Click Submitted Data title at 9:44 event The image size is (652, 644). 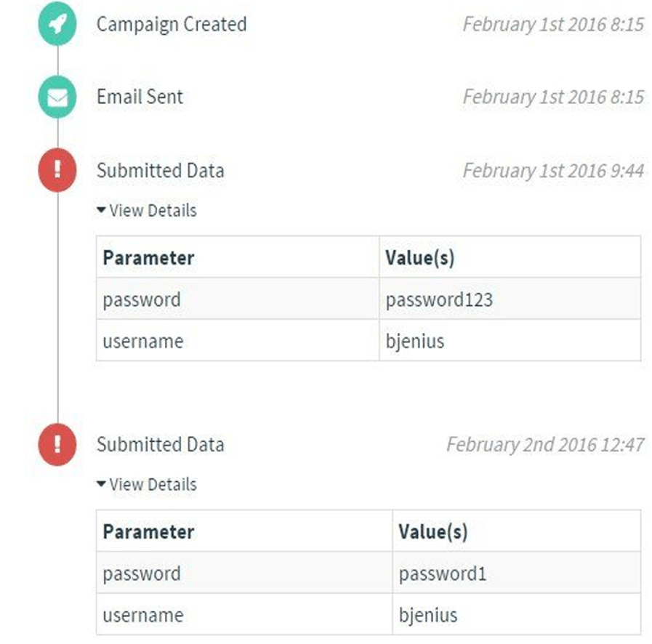(160, 171)
